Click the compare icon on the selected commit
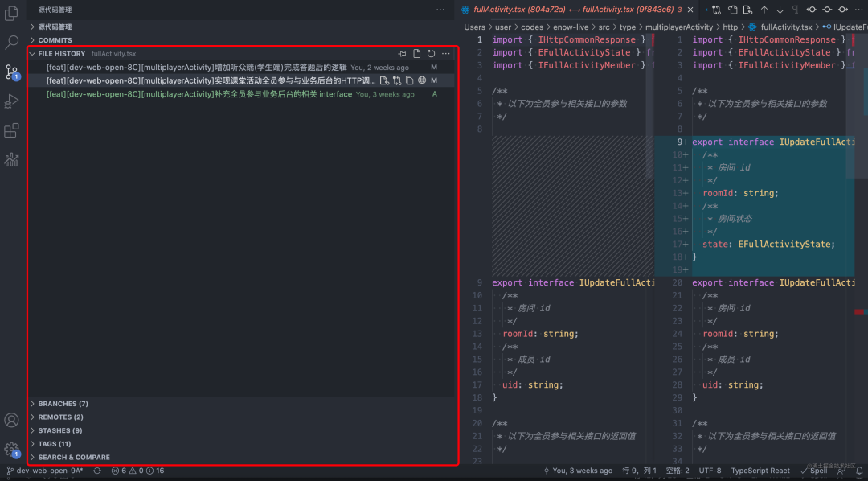Viewport: 868px width, 481px height. [397, 81]
